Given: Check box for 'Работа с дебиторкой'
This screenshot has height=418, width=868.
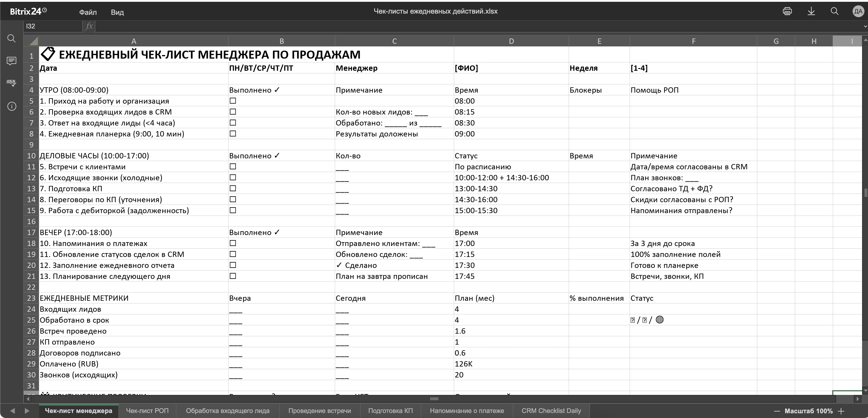Looking at the screenshot, I should pos(233,210).
